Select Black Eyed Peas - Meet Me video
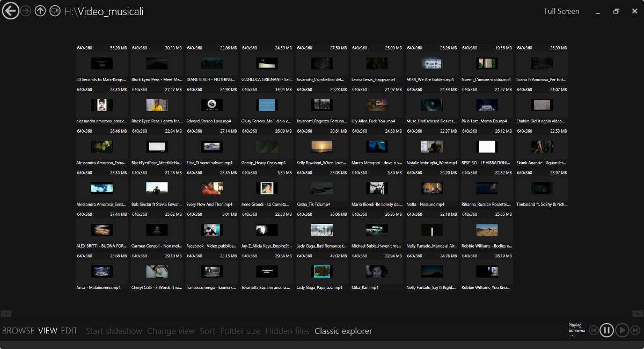The image size is (644, 349). (x=157, y=64)
